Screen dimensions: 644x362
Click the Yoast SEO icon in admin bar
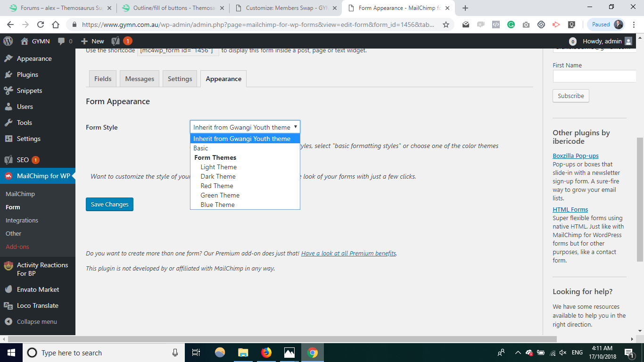116,41
